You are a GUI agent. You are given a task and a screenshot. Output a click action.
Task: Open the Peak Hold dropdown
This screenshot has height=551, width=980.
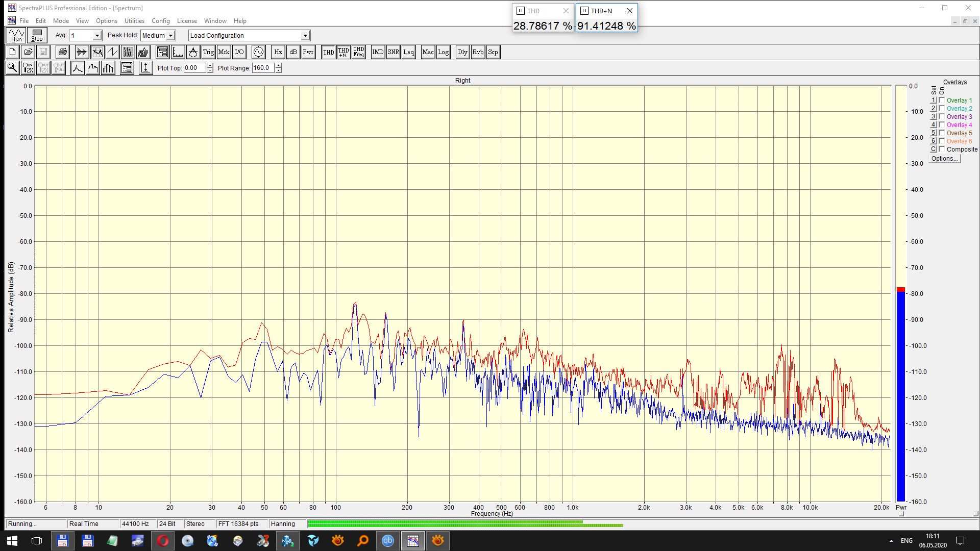click(x=171, y=36)
